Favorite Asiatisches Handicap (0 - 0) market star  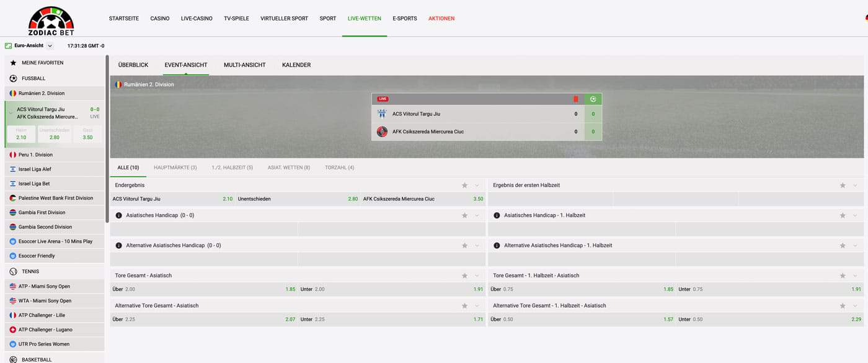pyautogui.click(x=464, y=215)
